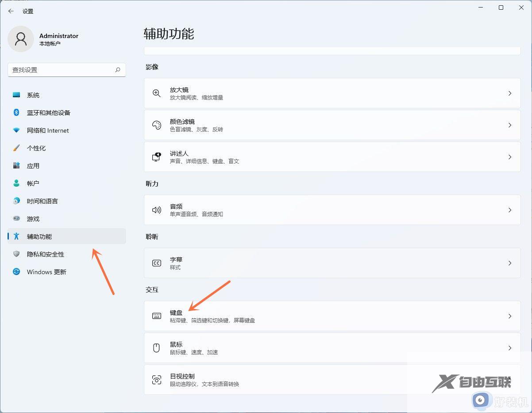Click the 音频 speaker icon
Viewport: 532px width, 413px height.
pyautogui.click(x=156, y=210)
